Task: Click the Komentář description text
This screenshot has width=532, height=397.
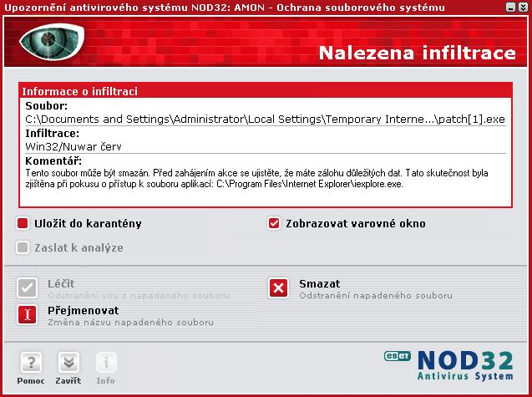Action: click(256, 178)
